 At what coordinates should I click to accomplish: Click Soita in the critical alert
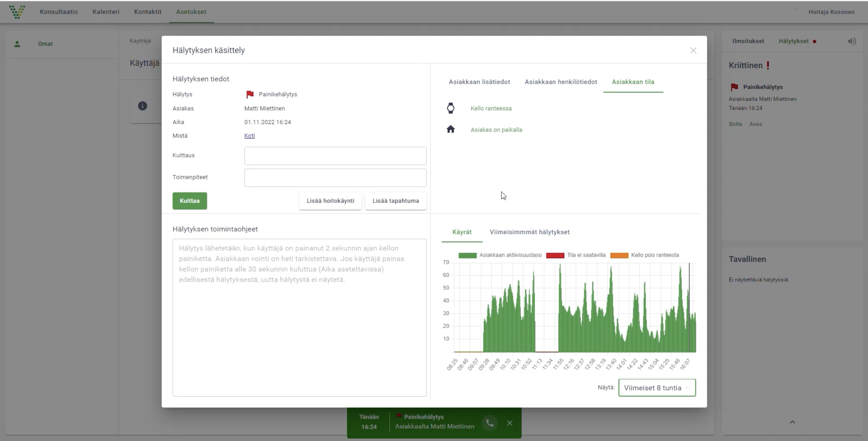(735, 124)
